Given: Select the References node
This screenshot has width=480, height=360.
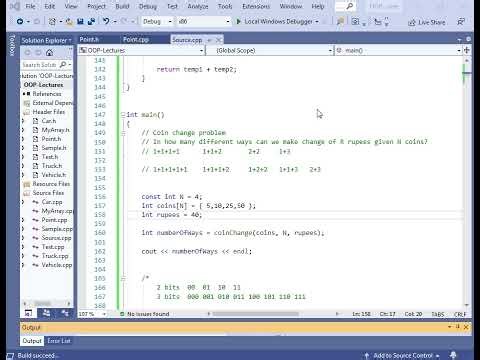Looking at the screenshot, I should pos(47,94).
